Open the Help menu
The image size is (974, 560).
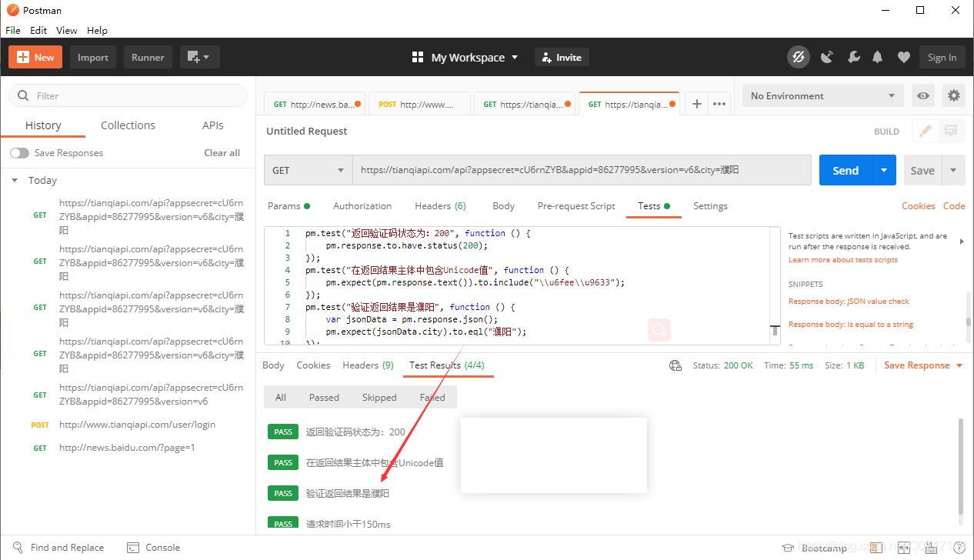click(98, 30)
